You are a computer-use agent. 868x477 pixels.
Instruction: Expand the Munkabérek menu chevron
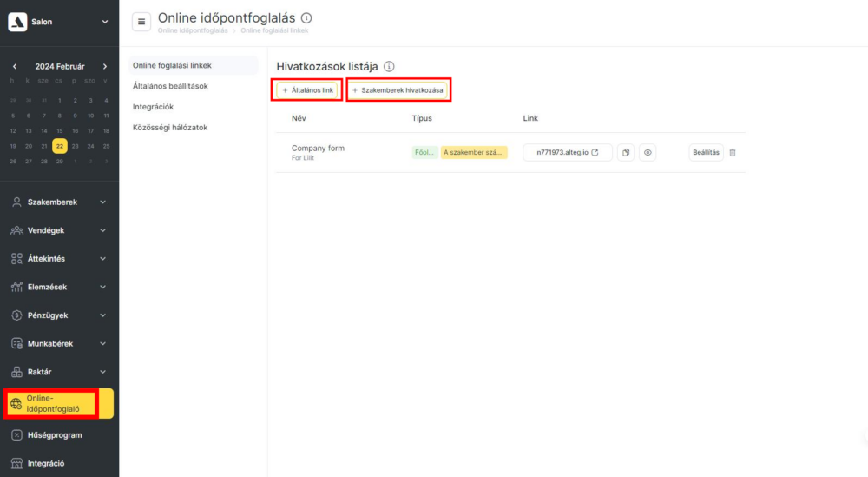(x=103, y=343)
